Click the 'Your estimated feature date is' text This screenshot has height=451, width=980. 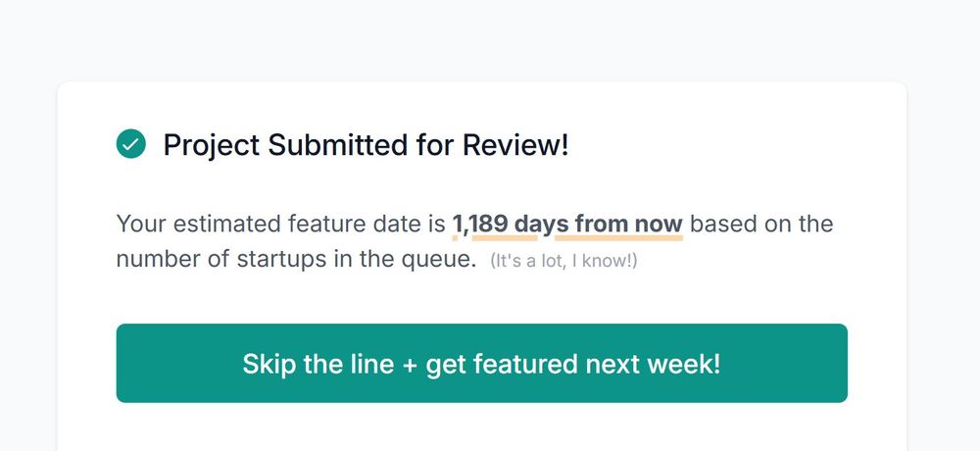(x=280, y=224)
